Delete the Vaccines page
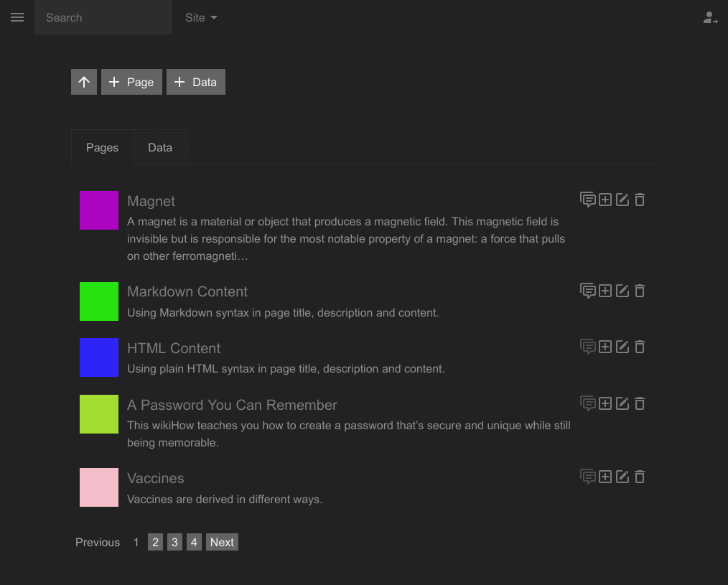 coord(640,477)
